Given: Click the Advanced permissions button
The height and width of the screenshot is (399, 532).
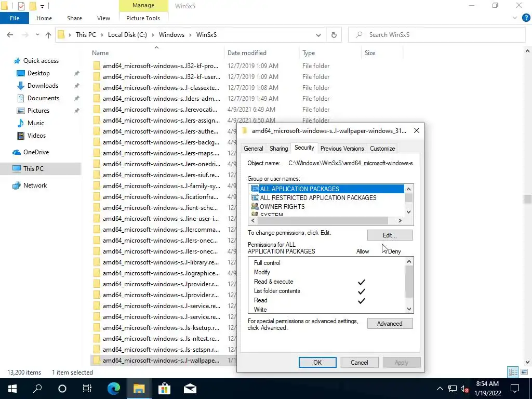Looking at the screenshot, I should point(390,324).
